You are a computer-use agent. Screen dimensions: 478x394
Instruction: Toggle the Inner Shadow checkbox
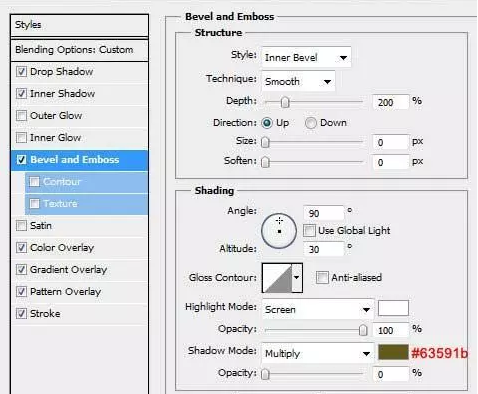pyautogui.click(x=21, y=94)
